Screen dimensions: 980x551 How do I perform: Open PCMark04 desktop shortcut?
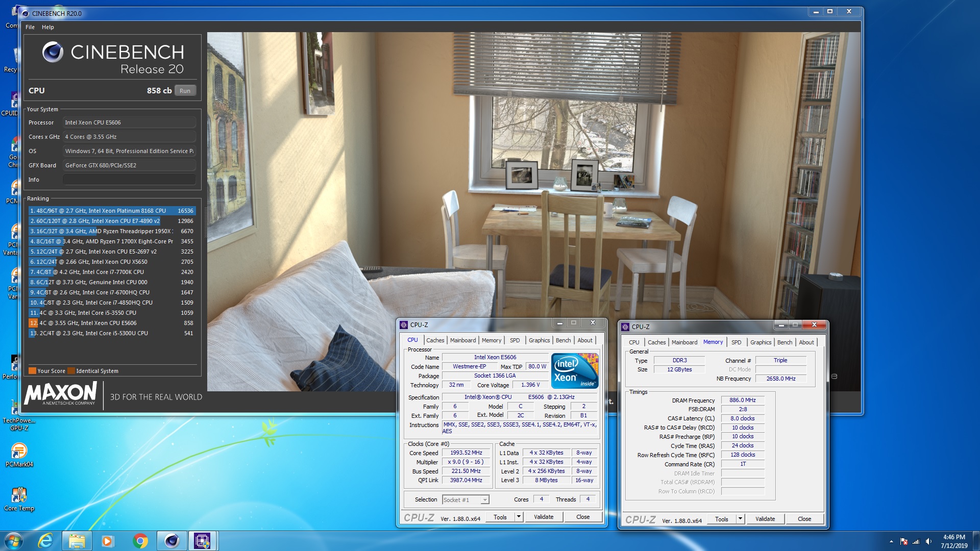click(19, 455)
